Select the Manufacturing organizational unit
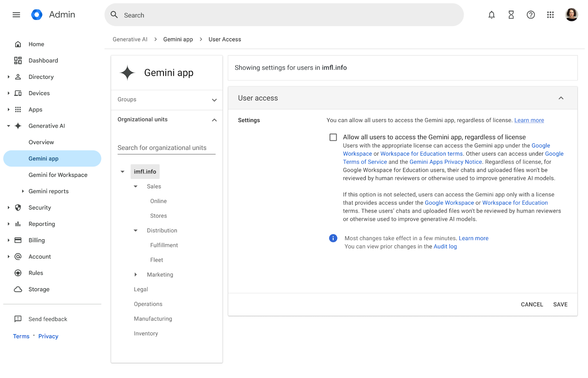Screen dimensions: 588x378 pyautogui.click(x=153, y=319)
